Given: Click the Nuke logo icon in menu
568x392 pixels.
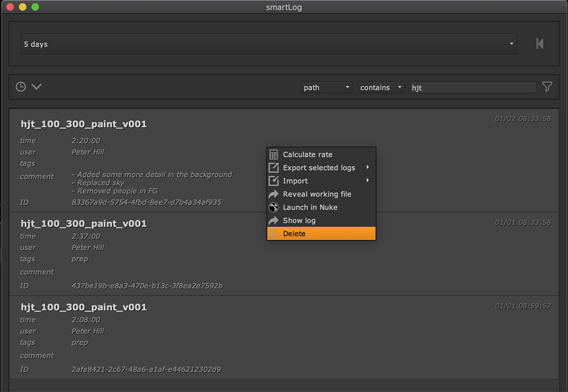Looking at the screenshot, I should click(274, 207).
